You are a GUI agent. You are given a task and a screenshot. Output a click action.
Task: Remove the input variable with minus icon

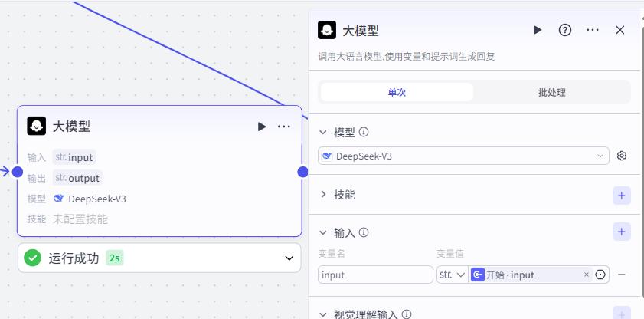click(622, 275)
